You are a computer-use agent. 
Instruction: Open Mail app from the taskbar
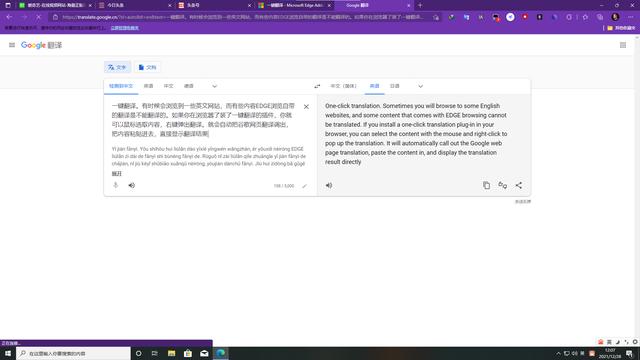click(x=204, y=353)
